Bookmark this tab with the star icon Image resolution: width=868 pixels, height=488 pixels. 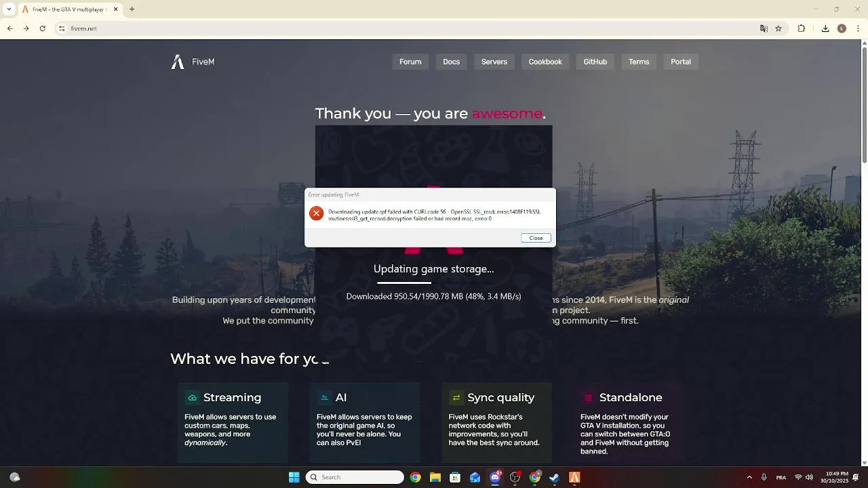778,28
